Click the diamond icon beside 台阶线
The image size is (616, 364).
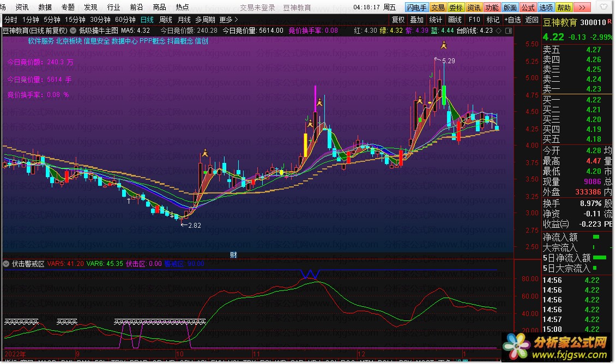coord(498,31)
